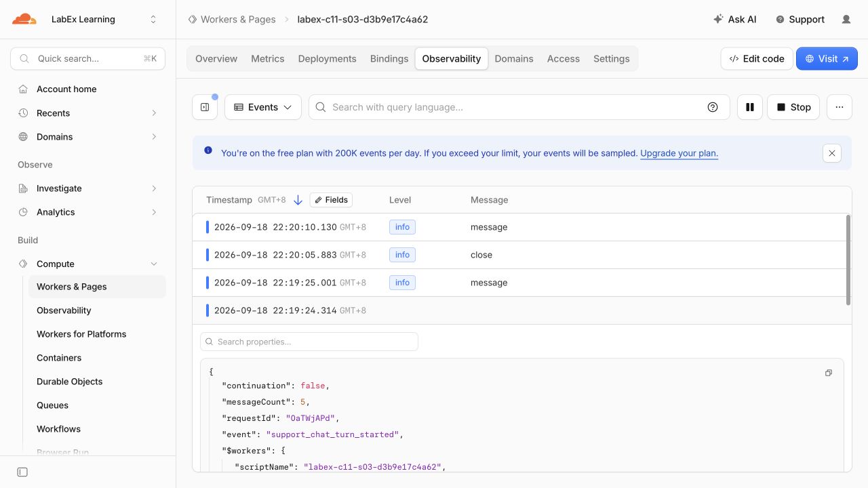Click the worker name breadcrumb labex-c11-s03-d3b9e17c4a62

(363, 20)
